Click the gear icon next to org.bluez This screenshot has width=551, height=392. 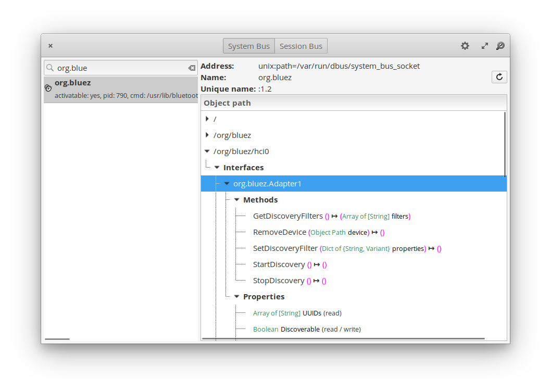point(48,88)
